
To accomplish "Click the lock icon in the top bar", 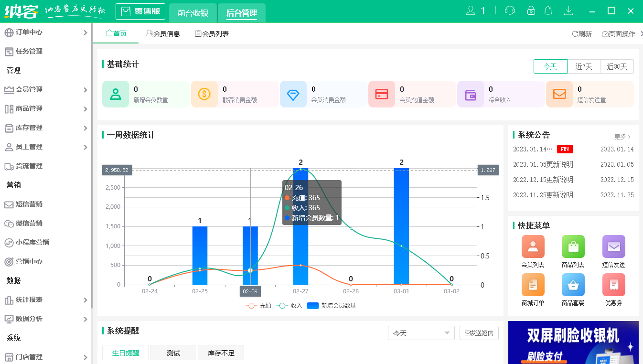I will click(x=531, y=10).
